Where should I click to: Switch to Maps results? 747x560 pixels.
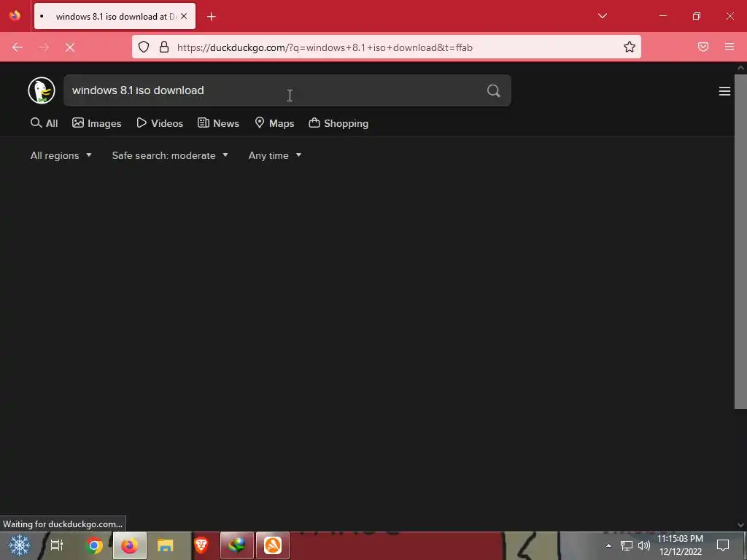[274, 123]
